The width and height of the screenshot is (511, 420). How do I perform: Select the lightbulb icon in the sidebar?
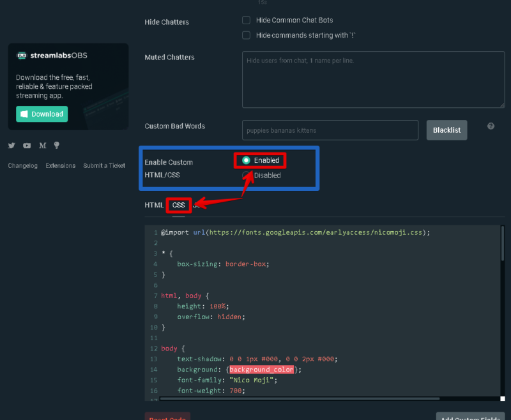coord(57,146)
